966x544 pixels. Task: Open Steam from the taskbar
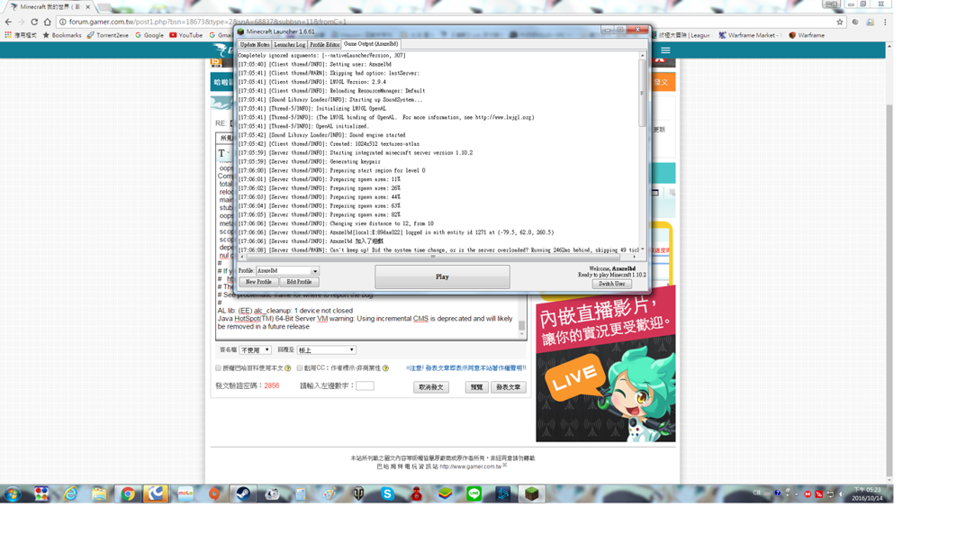point(243,494)
